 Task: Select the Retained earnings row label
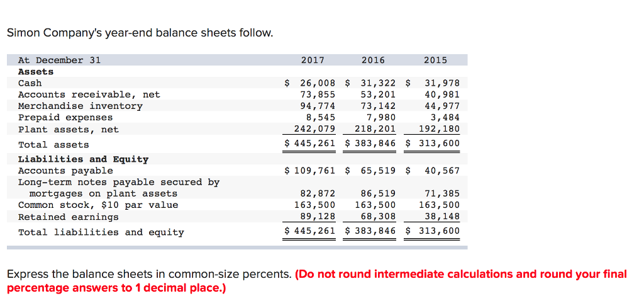[x=69, y=217]
